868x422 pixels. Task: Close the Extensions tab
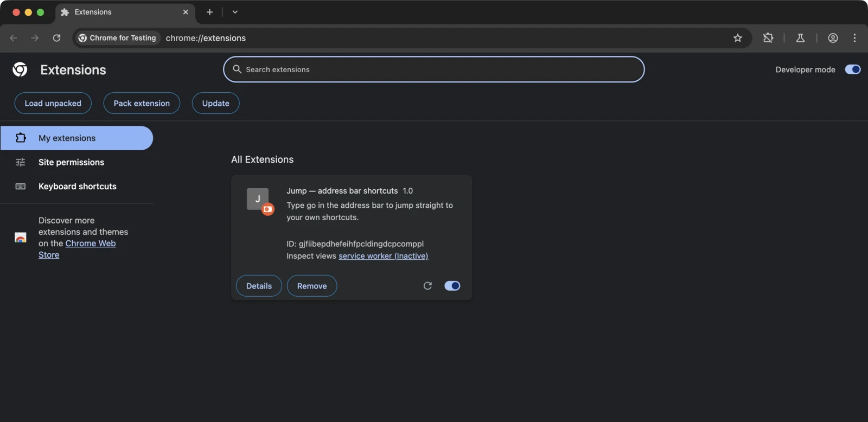pyautogui.click(x=186, y=12)
